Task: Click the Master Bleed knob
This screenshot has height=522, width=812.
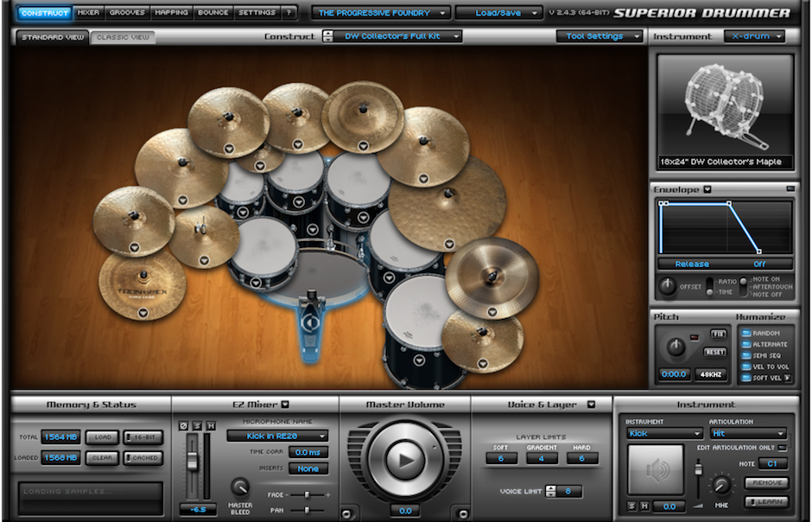Action: [240, 487]
